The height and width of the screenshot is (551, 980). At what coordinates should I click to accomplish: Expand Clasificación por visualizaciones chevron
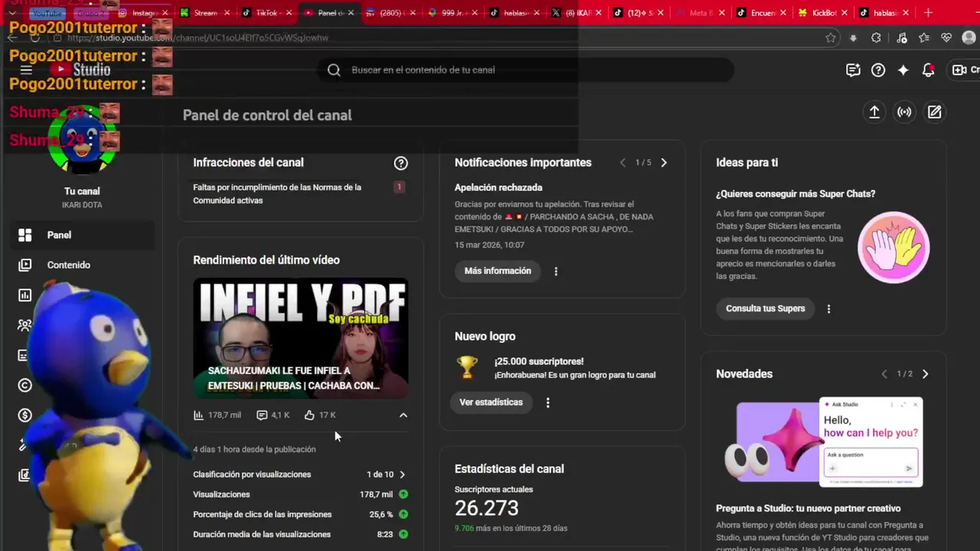[403, 474]
